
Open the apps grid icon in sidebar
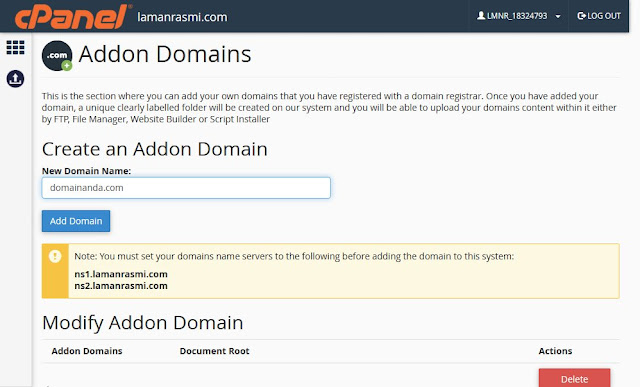click(x=16, y=48)
